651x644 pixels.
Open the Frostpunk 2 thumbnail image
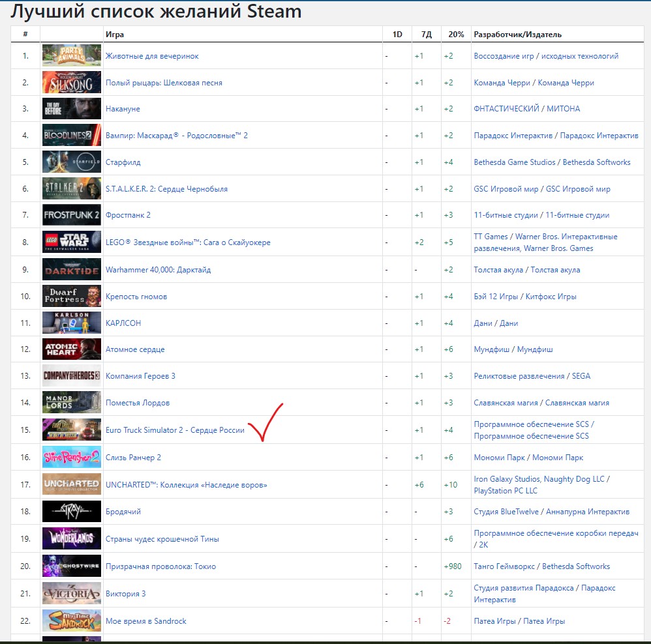[x=71, y=214]
